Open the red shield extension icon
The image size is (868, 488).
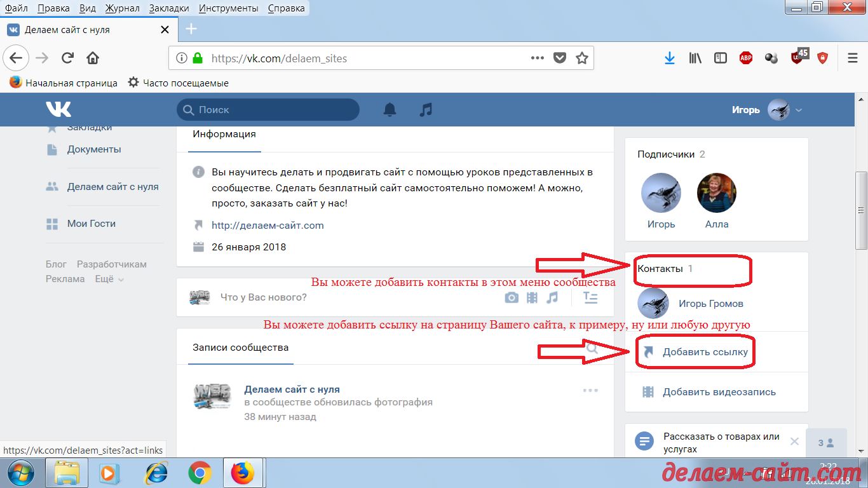[823, 58]
